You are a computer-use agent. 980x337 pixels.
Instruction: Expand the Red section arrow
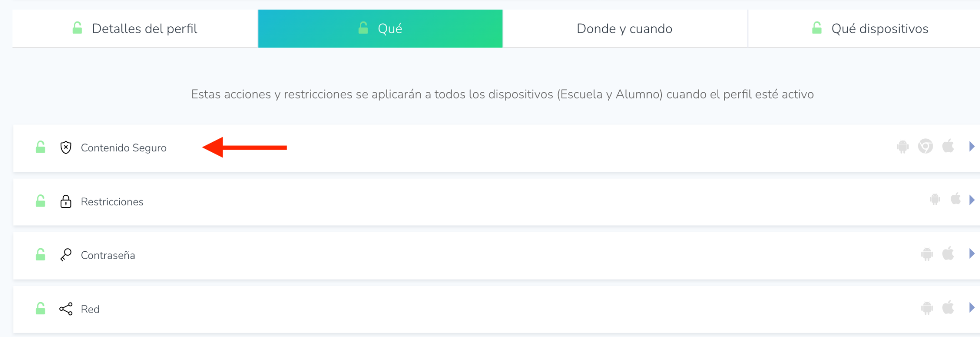pyautogui.click(x=971, y=308)
